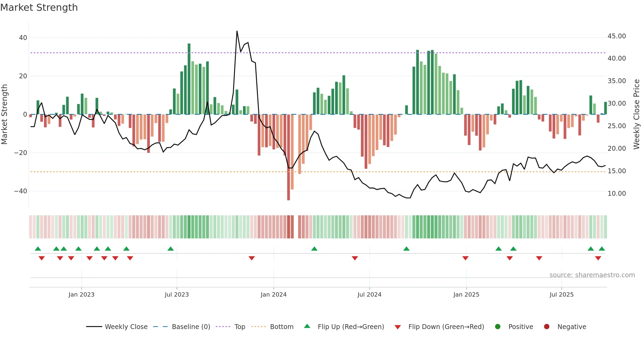Toggle the Top legend entry
The height and width of the screenshot is (362, 644).
tap(230, 327)
